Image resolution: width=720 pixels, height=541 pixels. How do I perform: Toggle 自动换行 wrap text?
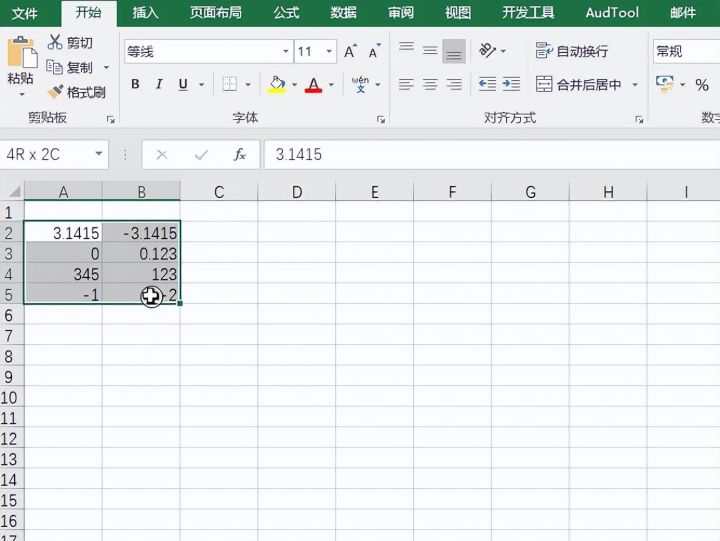572,51
